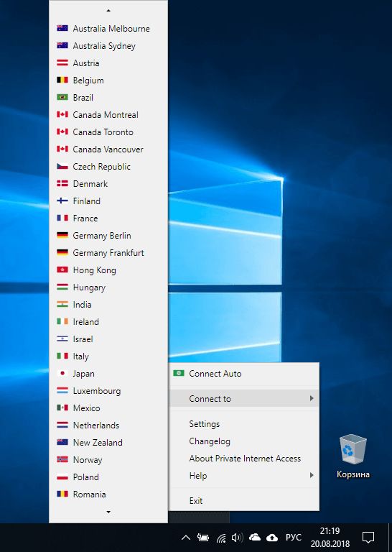Click the Hong Kong flag icon
392x552 pixels.
point(62,270)
